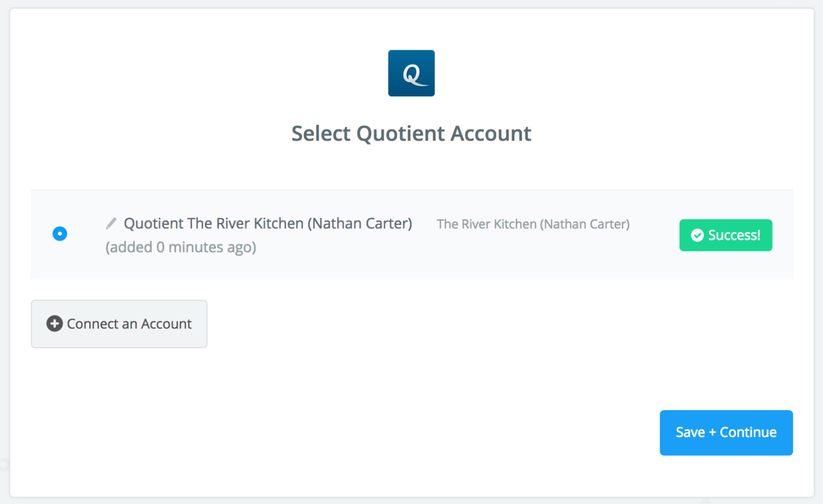
Task: Click the Quotient Q logo icon
Action: click(x=411, y=73)
